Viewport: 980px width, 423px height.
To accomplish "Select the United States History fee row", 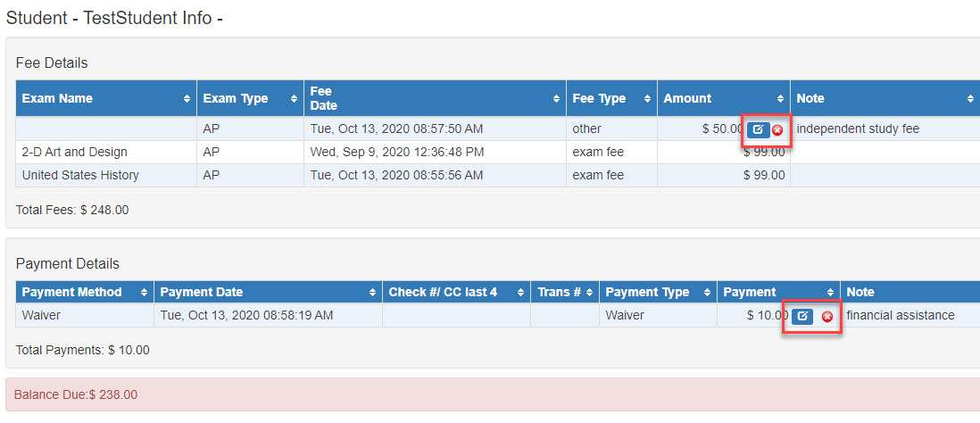I will [498, 176].
